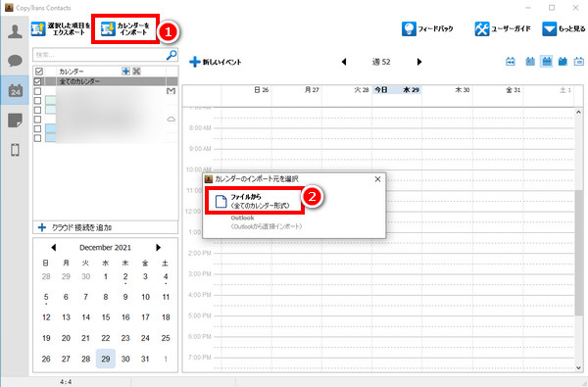Click December 2021 month label
588x387 pixels.
[x=106, y=248]
